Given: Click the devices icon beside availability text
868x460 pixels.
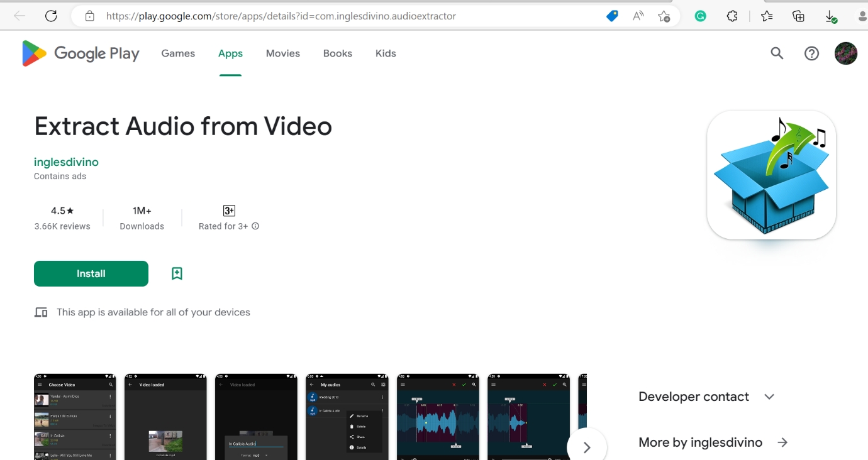Looking at the screenshot, I should [x=41, y=312].
